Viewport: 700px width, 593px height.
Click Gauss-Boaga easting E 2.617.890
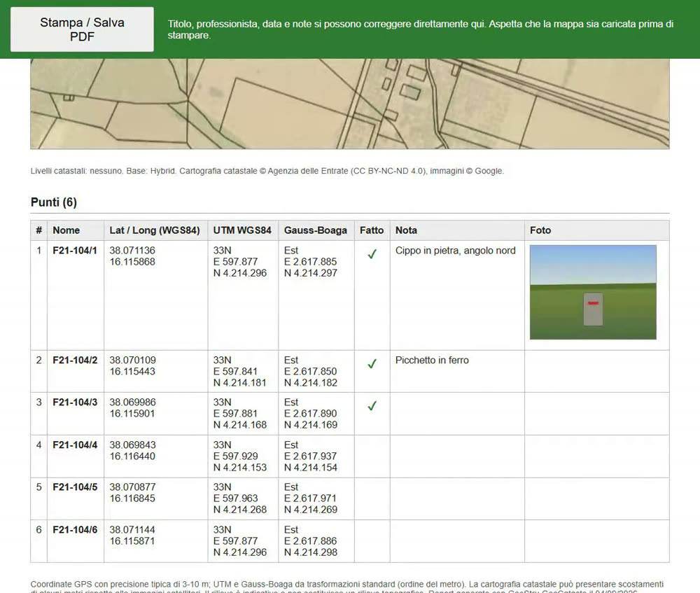point(311,414)
